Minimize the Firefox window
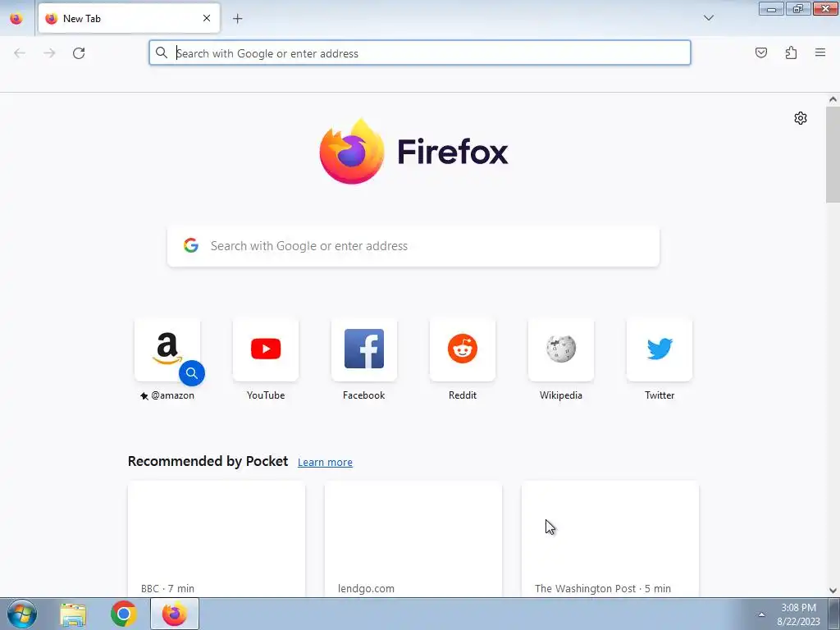Screen dimensions: 840x630 pos(771,8)
